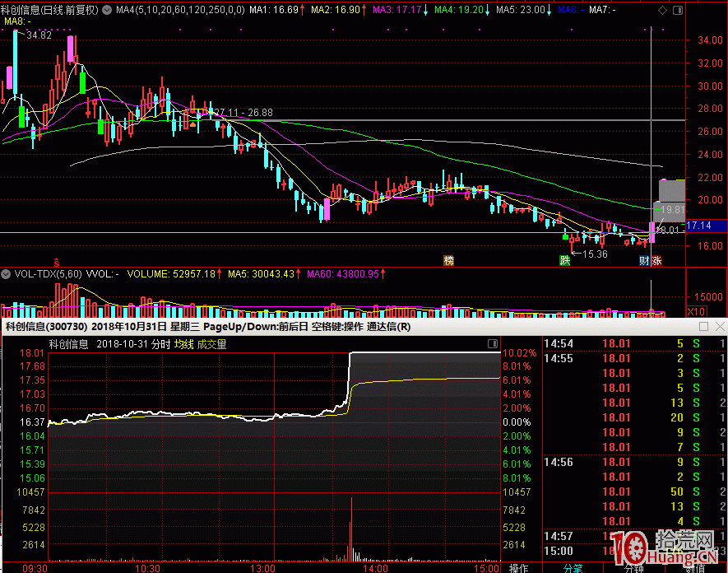Viewport: 728px width, 573px height.
Task: Click the 财 marker icon on K-line
Action: click(644, 261)
